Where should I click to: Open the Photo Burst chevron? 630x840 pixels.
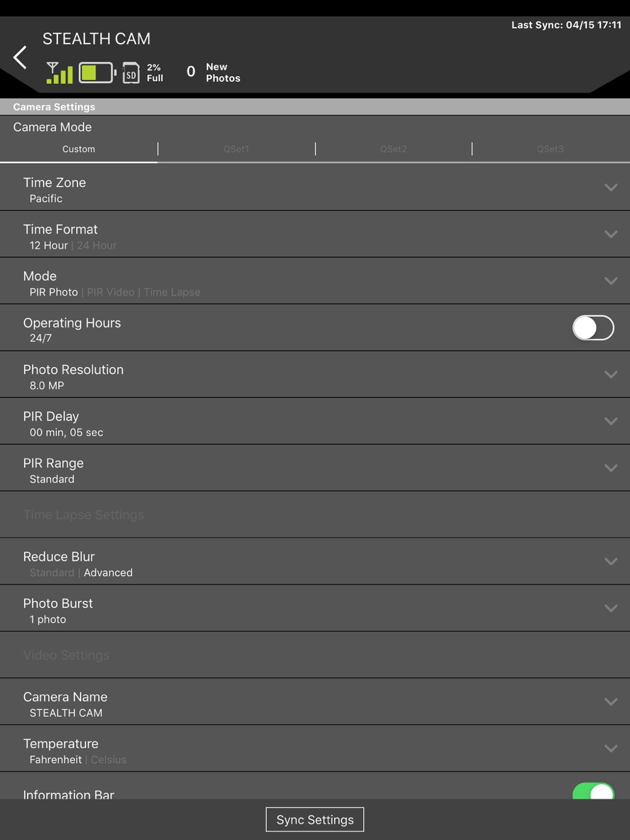click(610, 608)
